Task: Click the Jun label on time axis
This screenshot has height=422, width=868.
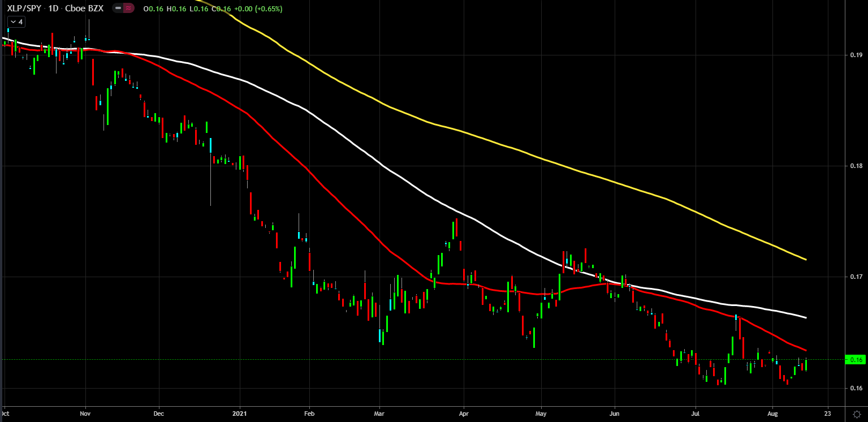Action: (x=615, y=414)
